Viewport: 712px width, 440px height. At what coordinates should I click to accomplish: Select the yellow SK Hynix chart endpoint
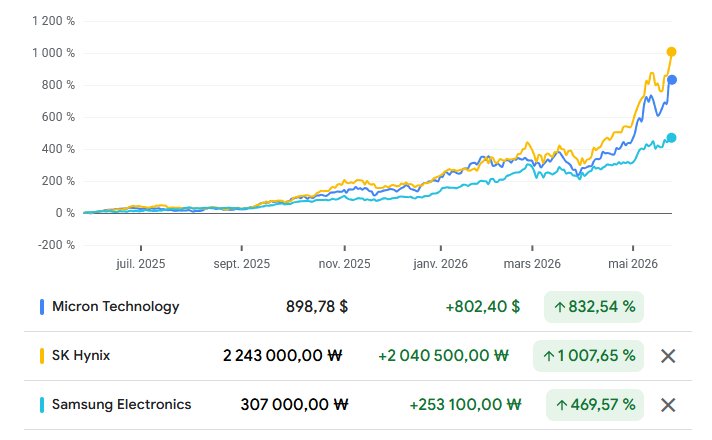(671, 52)
